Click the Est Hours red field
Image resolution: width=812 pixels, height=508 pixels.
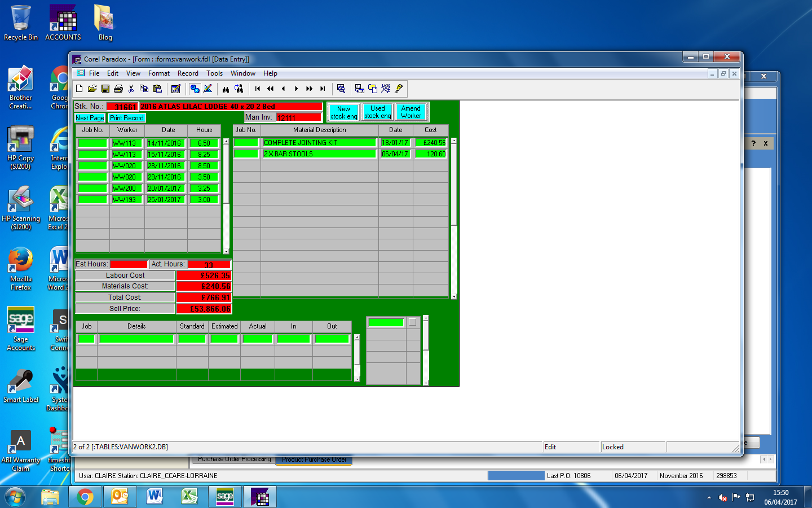pyautogui.click(x=128, y=264)
